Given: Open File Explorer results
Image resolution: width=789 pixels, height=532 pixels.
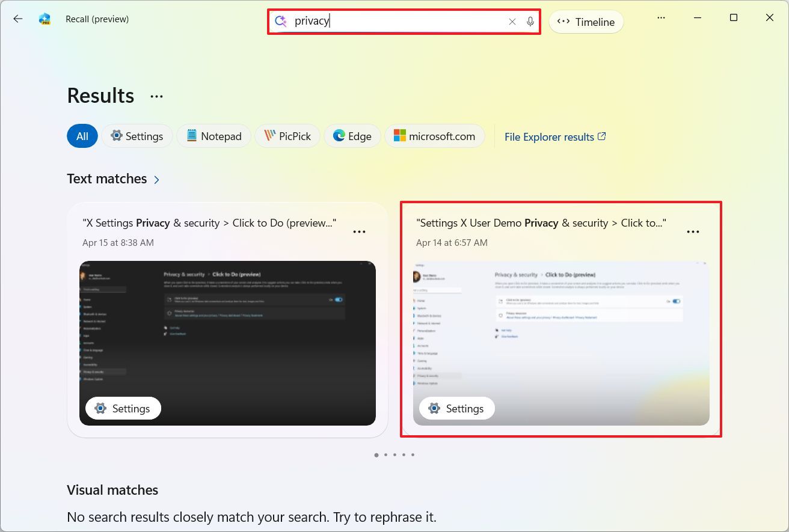Looking at the screenshot, I should click(x=554, y=136).
